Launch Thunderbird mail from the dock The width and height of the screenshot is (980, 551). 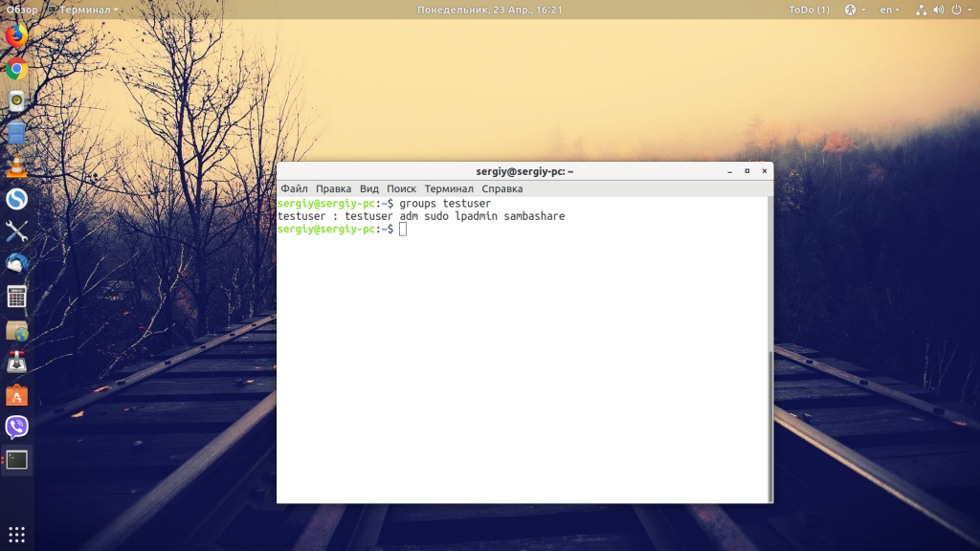click(x=17, y=264)
